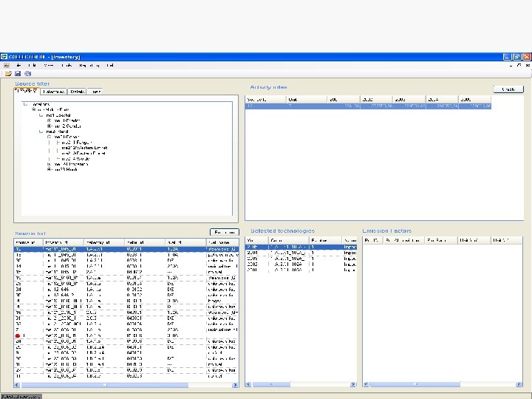Open the Tools menu
The image size is (532, 399).
[x=67, y=65]
